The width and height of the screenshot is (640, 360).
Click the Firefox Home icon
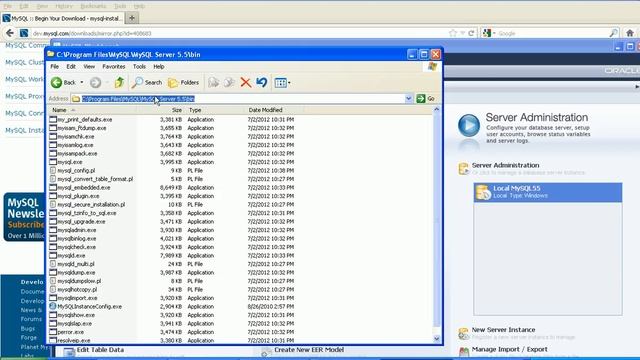click(x=630, y=33)
